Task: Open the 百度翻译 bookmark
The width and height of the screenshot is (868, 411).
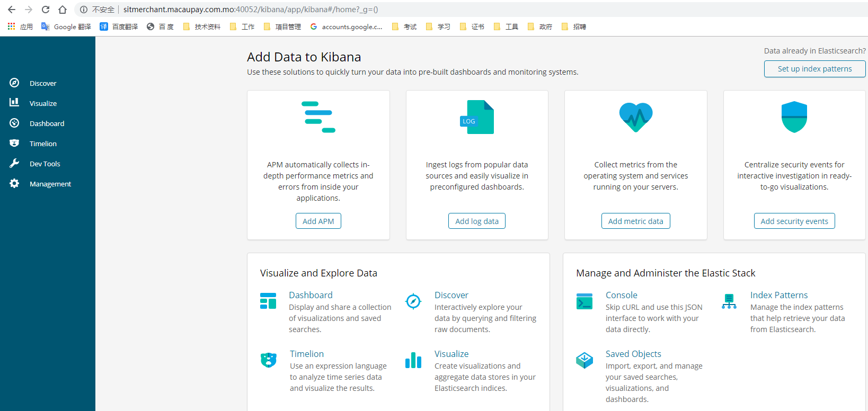Action: pyautogui.click(x=119, y=26)
